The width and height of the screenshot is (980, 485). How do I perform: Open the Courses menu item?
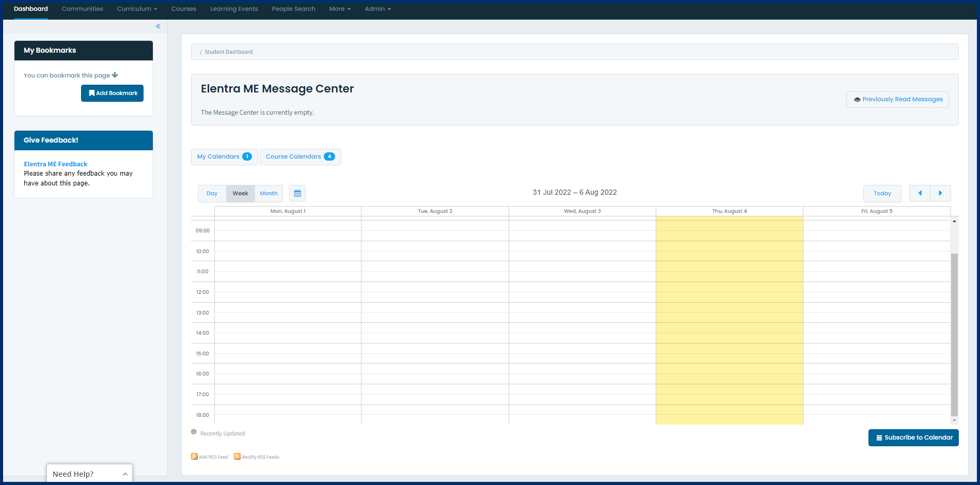pos(184,9)
